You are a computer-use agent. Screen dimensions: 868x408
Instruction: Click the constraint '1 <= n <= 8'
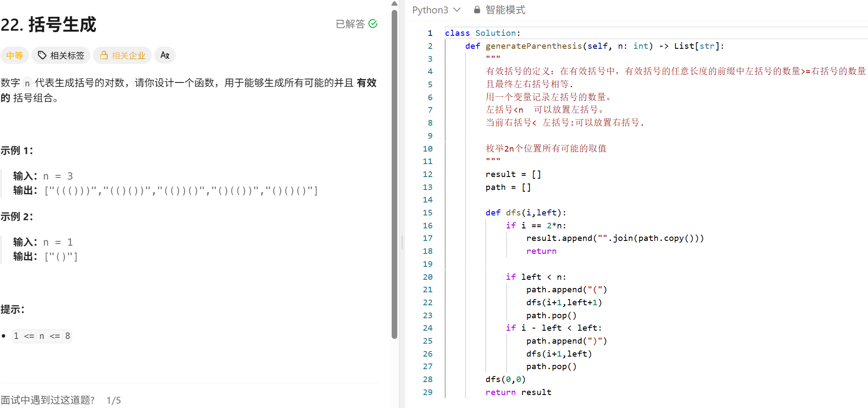(x=41, y=336)
